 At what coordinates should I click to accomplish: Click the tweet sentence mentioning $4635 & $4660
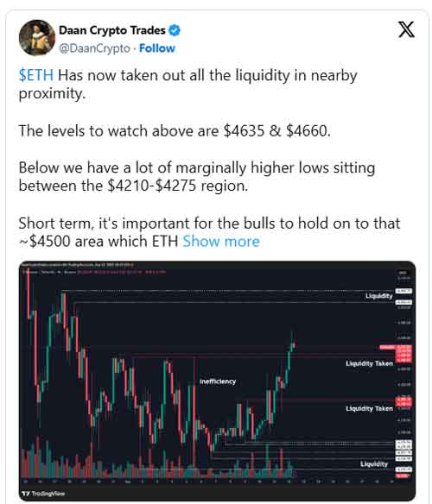pos(175,131)
